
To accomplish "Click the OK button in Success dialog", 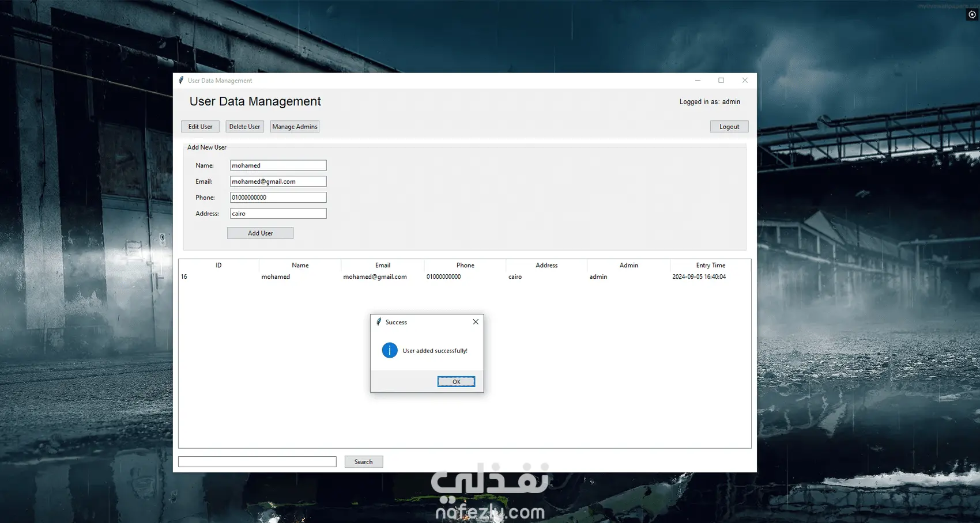I will (456, 382).
